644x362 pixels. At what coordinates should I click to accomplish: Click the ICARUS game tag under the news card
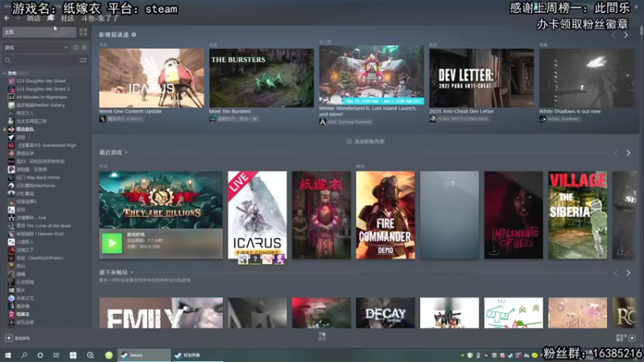click(122, 119)
